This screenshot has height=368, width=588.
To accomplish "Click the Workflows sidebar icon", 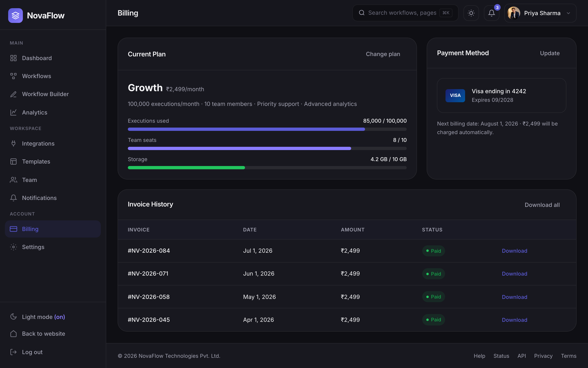I will click(13, 76).
